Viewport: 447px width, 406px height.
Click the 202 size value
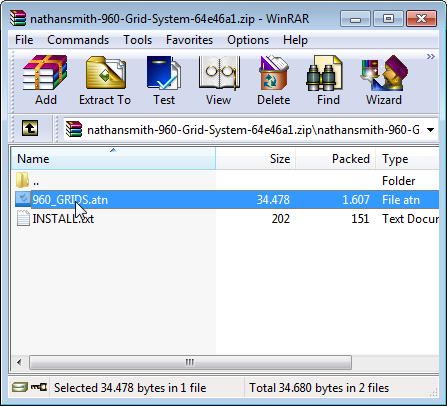280,219
